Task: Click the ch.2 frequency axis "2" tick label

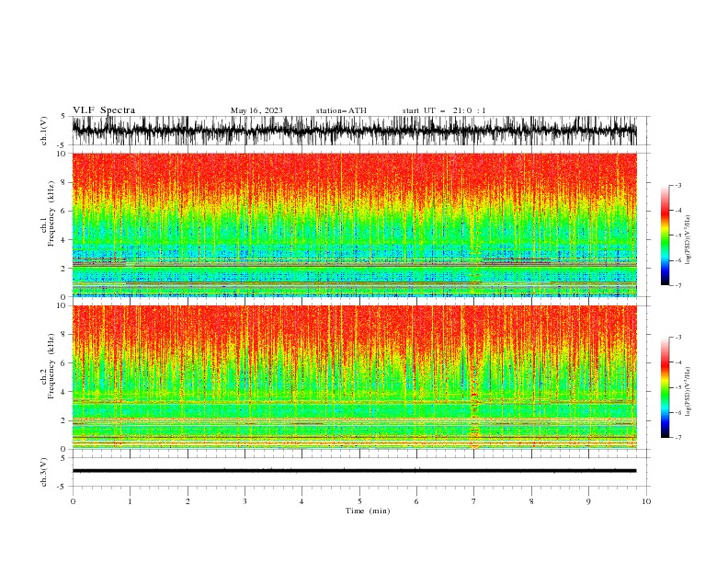Action: pyautogui.click(x=63, y=420)
